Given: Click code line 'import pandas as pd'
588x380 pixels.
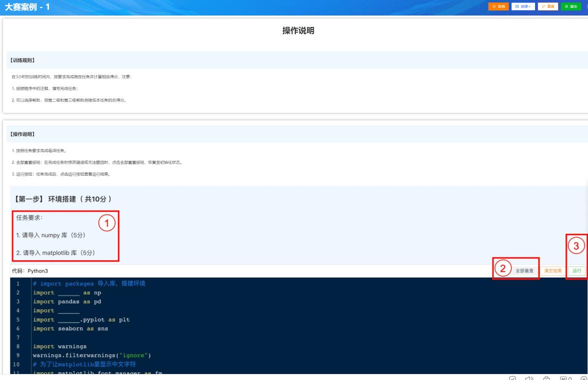Looking at the screenshot, I should coord(67,301).
